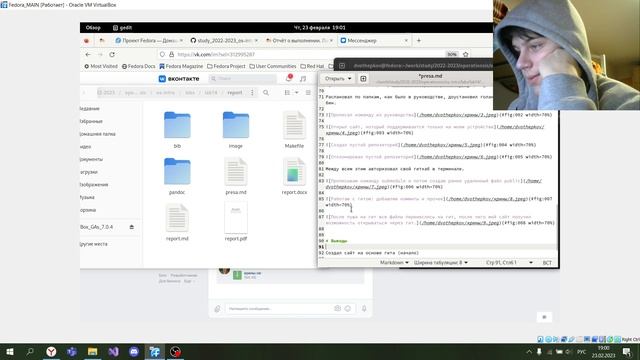Open Files hamburger menu
The image size is (640, 360).
(308, 93)
